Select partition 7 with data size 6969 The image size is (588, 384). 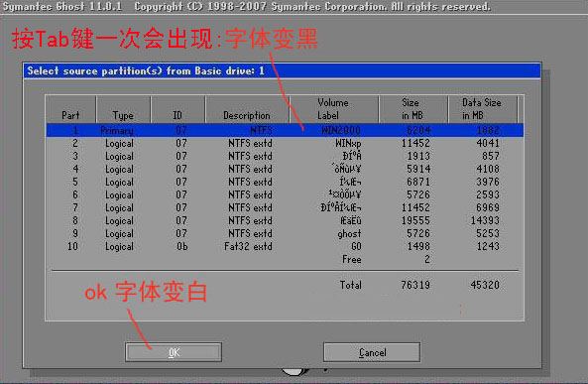click(285, 207)
